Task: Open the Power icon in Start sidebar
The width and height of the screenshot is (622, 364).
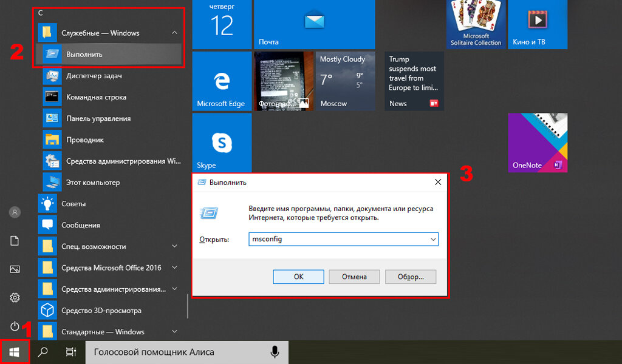Action: [x=15, y=326]
